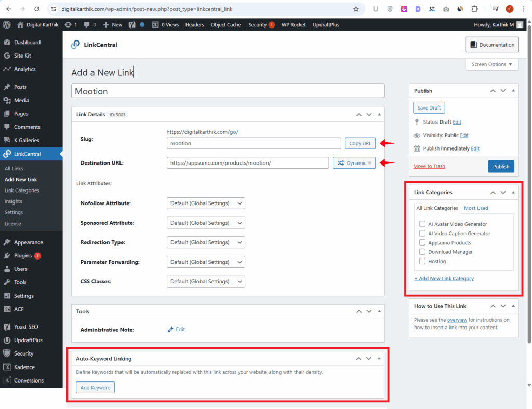Tick the Appsumo Products checkbox
532x409 pixels.
(x=422, y=243)
